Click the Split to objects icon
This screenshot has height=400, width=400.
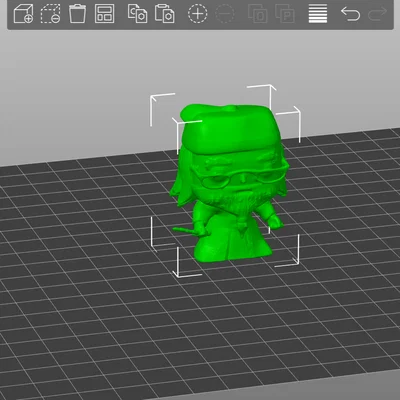pos(258,14)
